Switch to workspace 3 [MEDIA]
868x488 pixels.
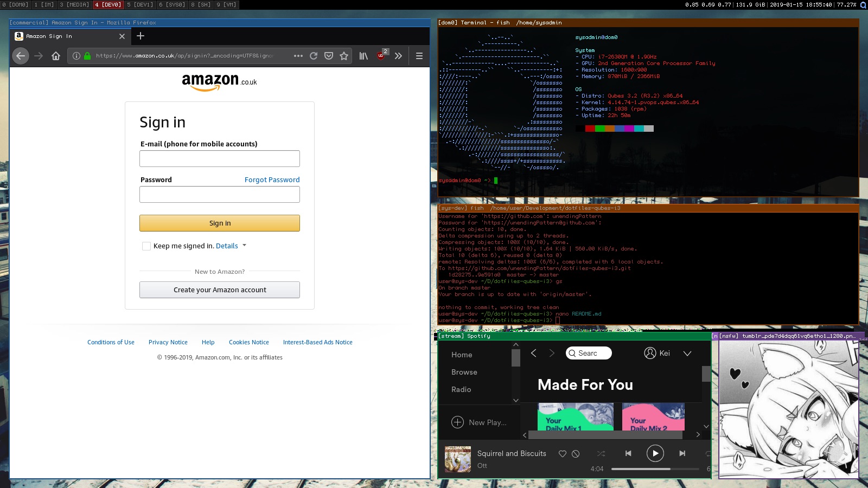tap(74, 4)
